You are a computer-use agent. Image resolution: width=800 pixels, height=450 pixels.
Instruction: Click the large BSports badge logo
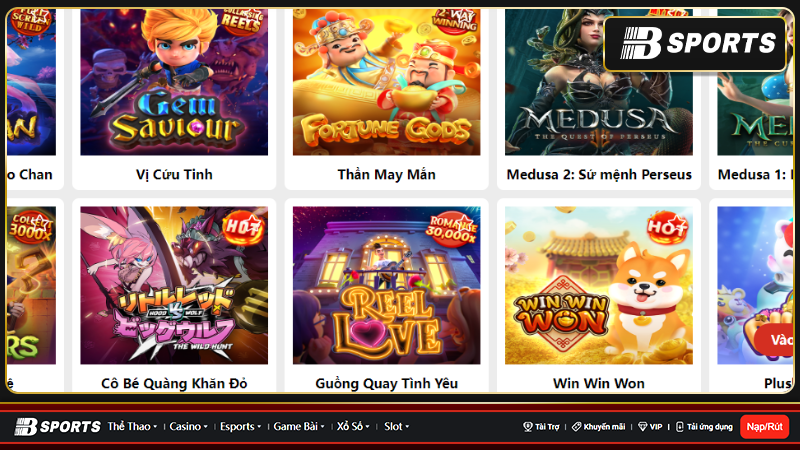click(695, 43)
